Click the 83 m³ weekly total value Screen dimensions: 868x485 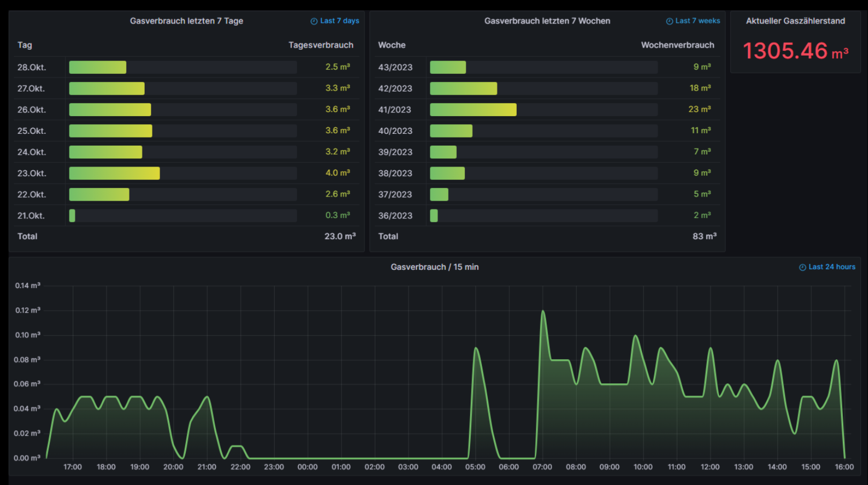tap(705, 236)
